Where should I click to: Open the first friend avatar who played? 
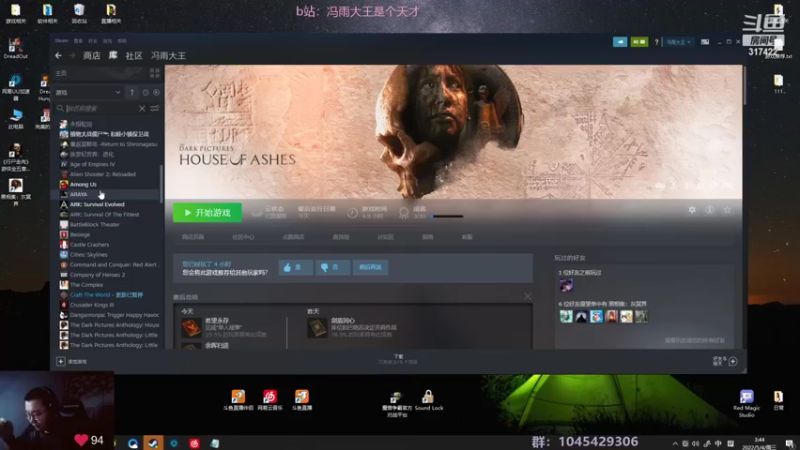click(566, 285)
